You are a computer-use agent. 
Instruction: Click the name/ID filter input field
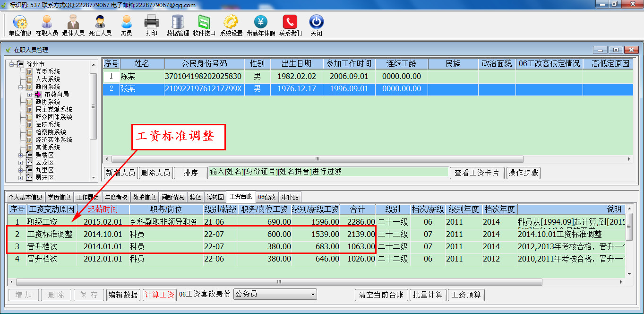click(328, 172)
